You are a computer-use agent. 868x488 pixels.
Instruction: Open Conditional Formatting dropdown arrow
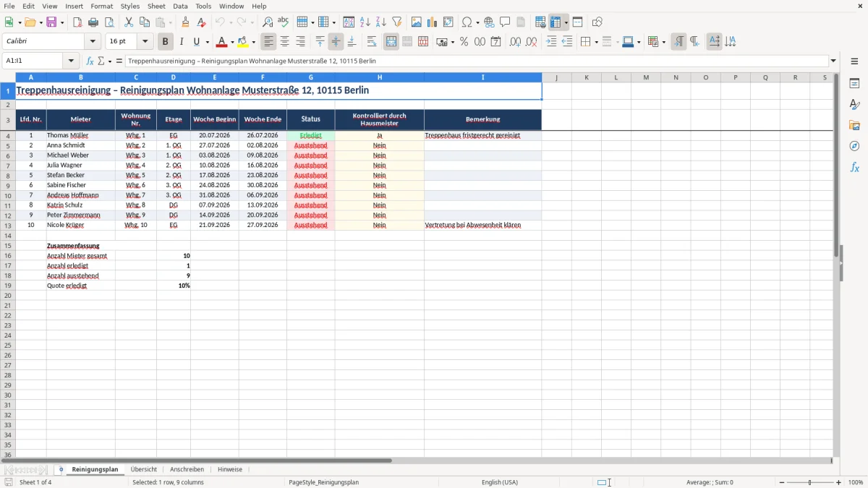(663, 42)
